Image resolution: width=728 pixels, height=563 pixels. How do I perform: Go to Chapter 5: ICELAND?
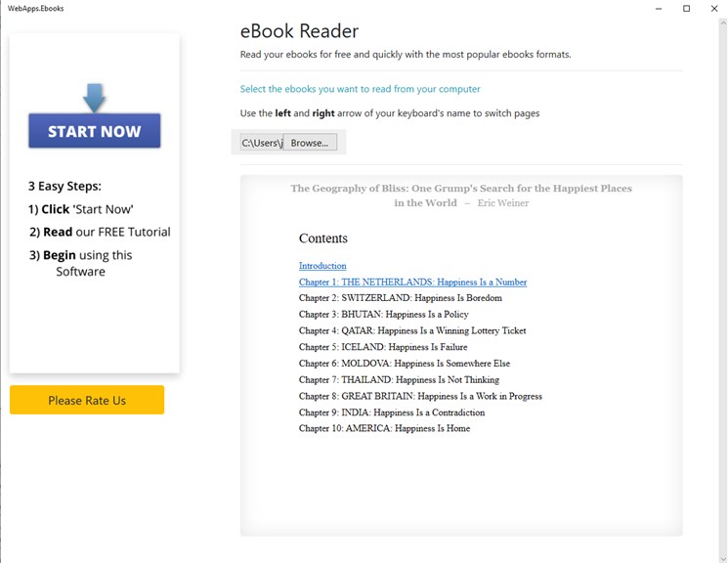[383, 347]
